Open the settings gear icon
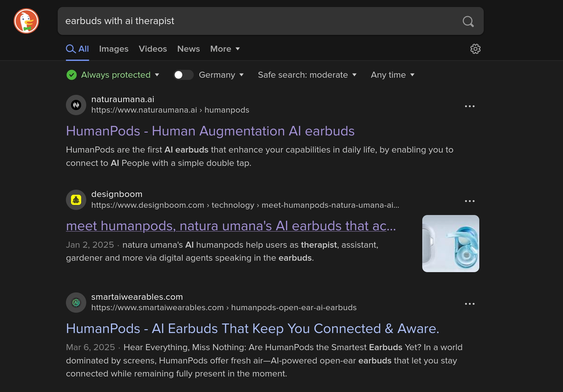The height and width of the screenshot is (392, 563). click(x=475, y=49)
